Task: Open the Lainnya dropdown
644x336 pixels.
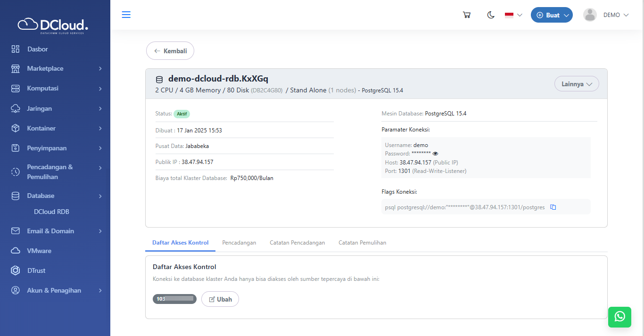Action: click(x=577, y=83)
